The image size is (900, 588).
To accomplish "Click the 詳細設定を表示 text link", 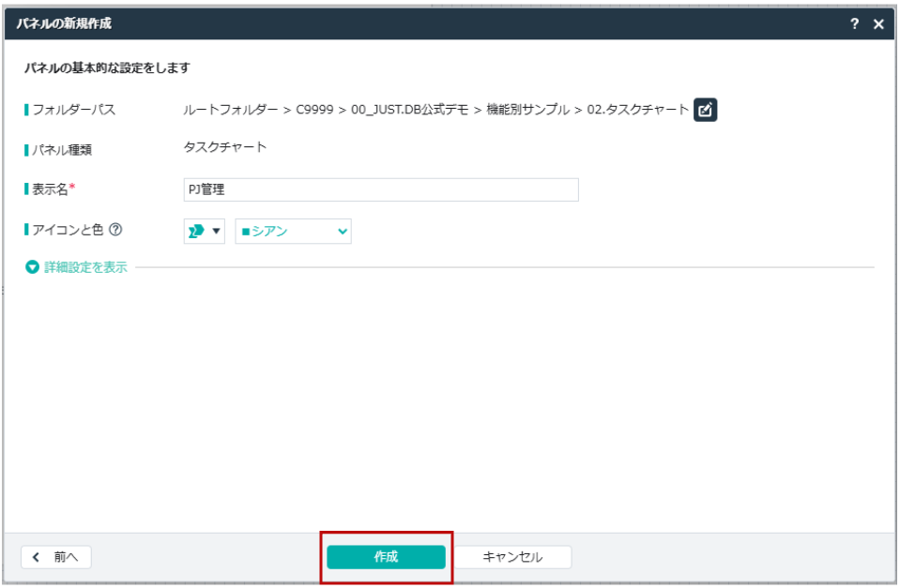I will point(85,267).
